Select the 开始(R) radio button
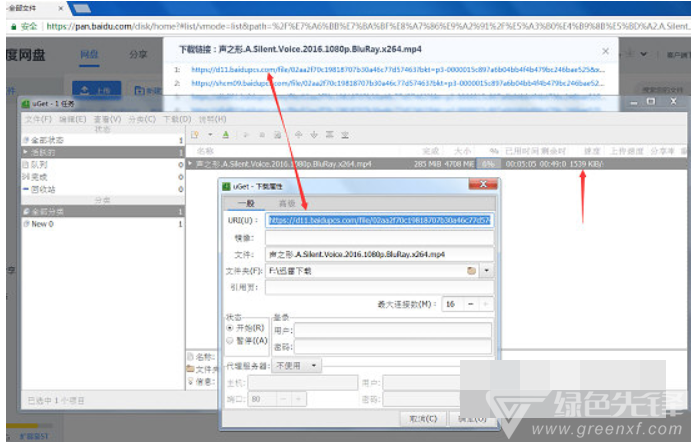The height and width of the screenshot is (443, 693). click(x=230, y=328)
